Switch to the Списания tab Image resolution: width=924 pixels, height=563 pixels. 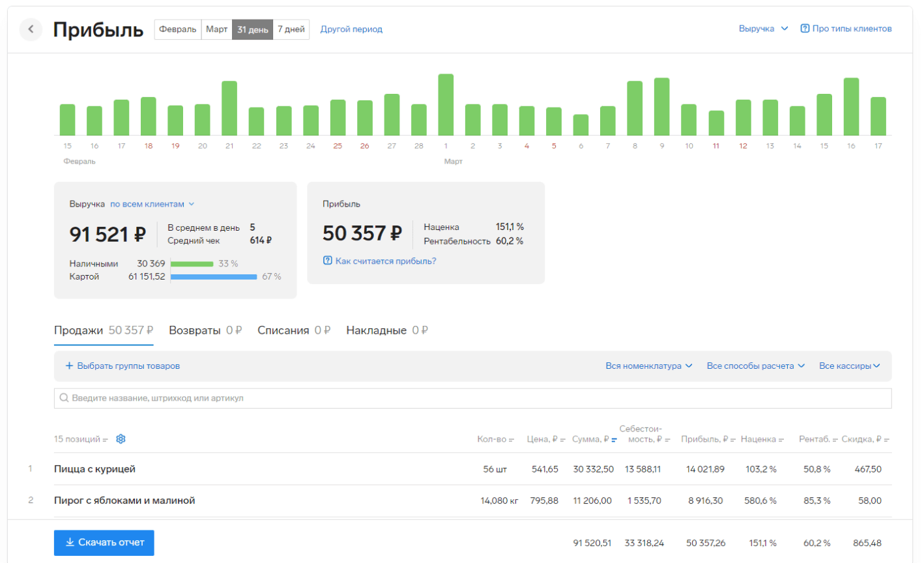[x=294, y=330]
